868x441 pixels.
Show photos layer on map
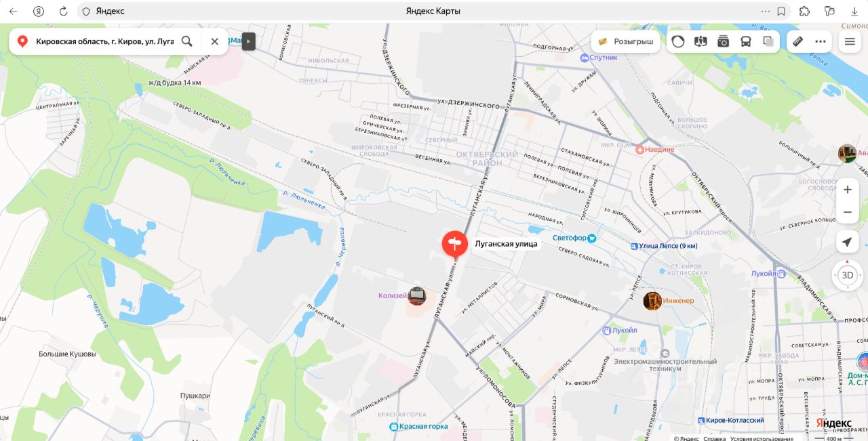[723, 41]
